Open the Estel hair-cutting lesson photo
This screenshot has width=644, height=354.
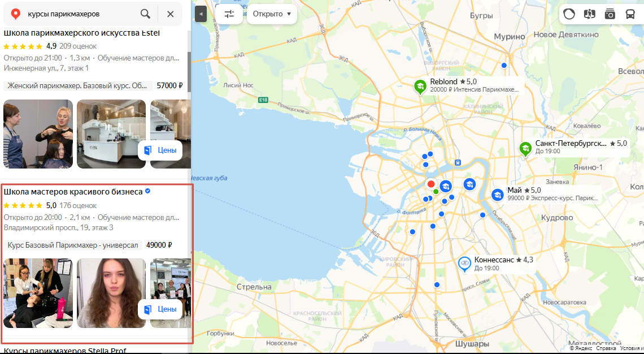(38, 134)
